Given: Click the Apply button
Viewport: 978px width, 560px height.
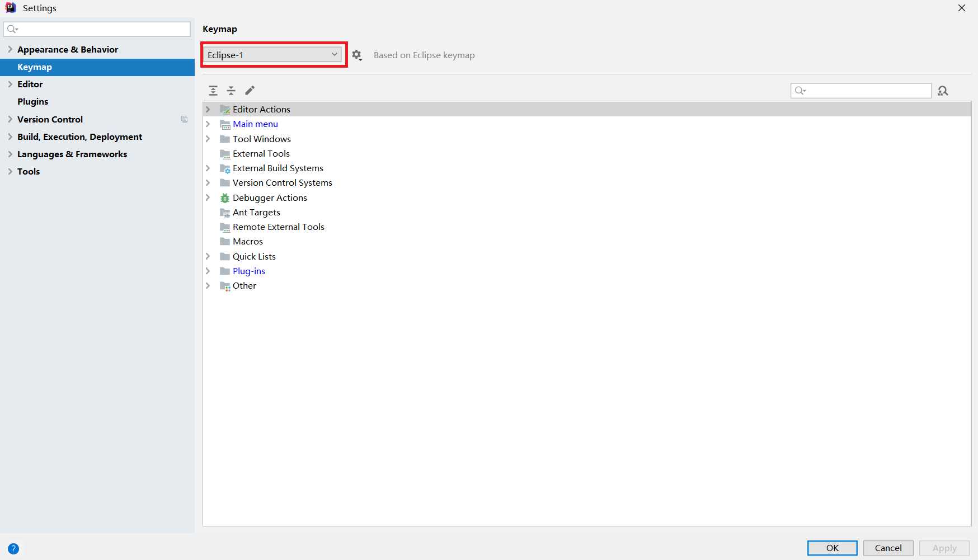Looking at the screenshot, I should [x=944, y=548].
